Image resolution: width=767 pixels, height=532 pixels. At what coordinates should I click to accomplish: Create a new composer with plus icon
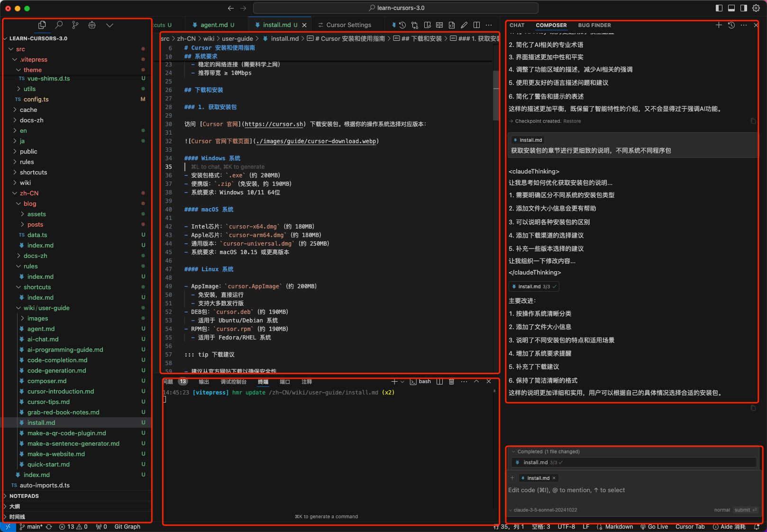pyautogui.click(x=719, y=25)
